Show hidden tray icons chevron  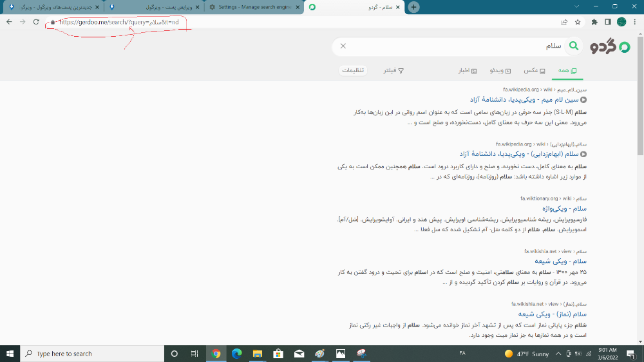point(558,354)
